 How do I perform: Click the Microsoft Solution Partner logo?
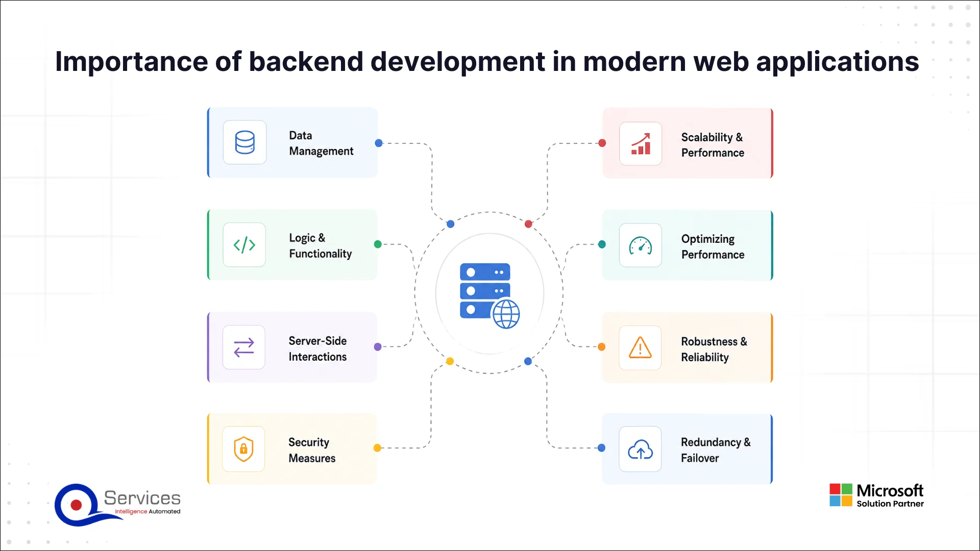point(876,495)
